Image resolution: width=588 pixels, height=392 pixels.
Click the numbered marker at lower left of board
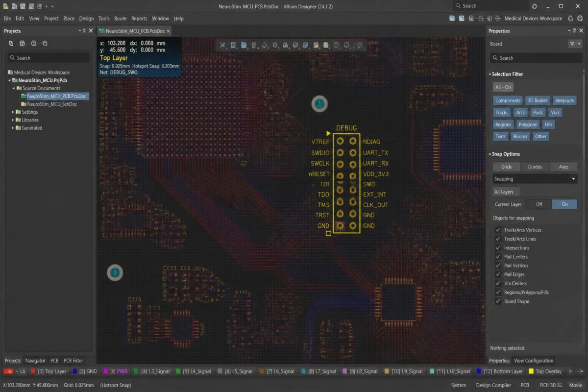tap(115, 272)
